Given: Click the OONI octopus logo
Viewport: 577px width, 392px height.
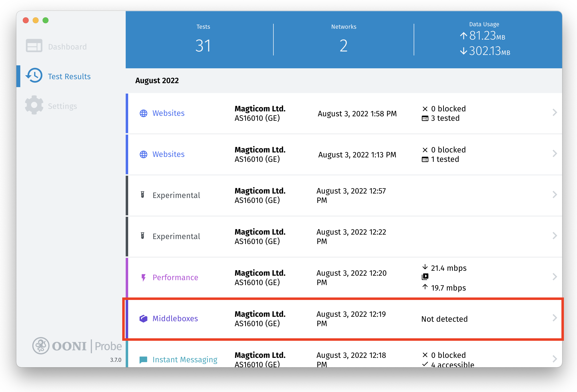Looking at the screenshot, I should coord(41,345).
